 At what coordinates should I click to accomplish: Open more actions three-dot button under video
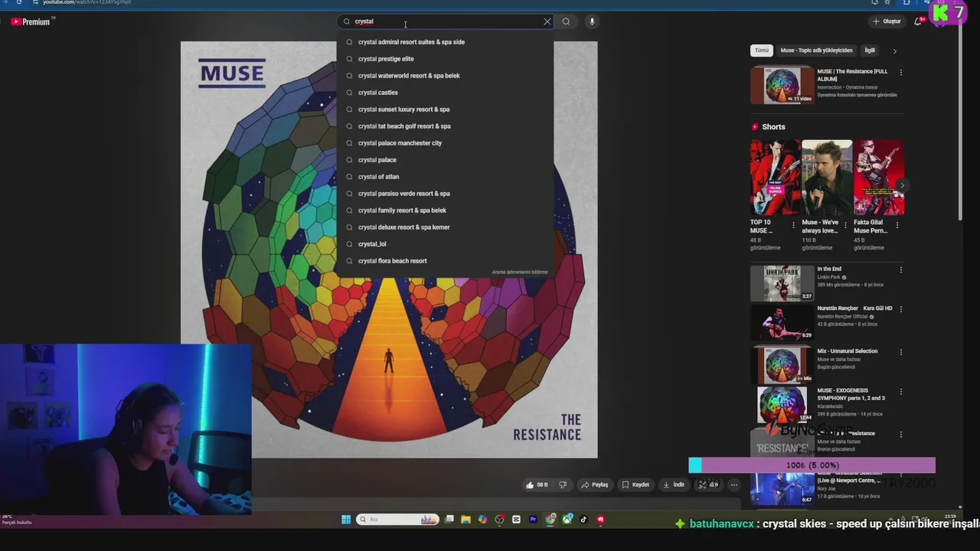733,484
